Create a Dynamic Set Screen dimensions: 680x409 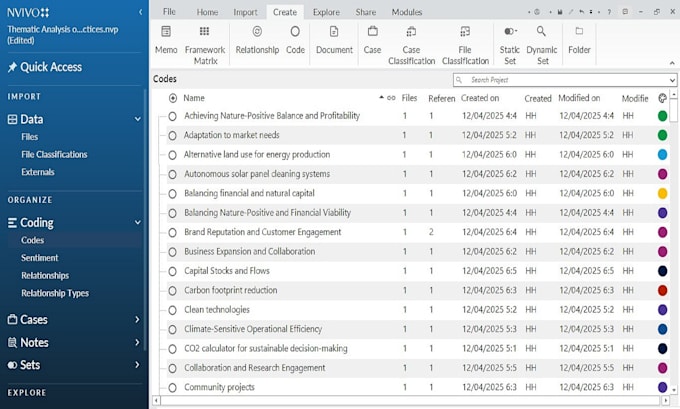[542, 45]
